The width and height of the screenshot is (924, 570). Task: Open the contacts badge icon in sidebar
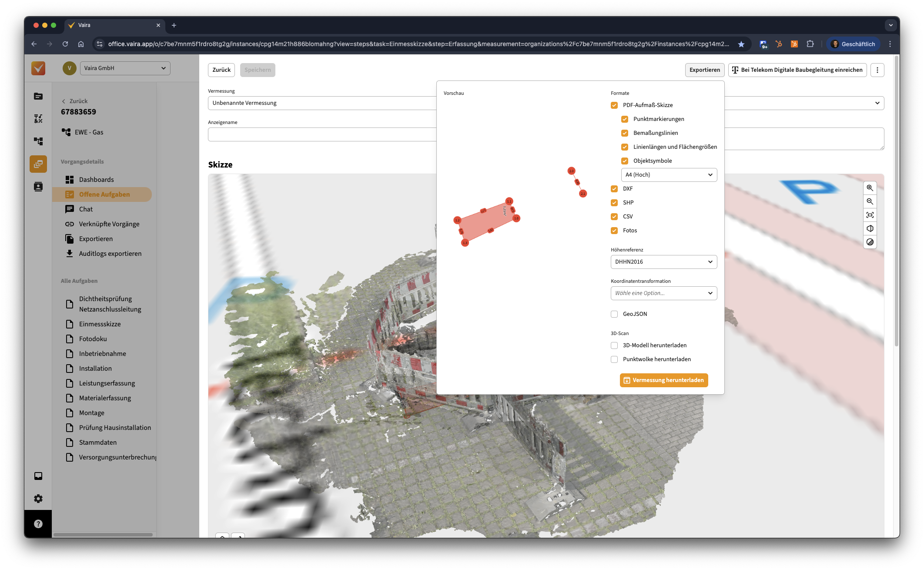click(38, 187)
